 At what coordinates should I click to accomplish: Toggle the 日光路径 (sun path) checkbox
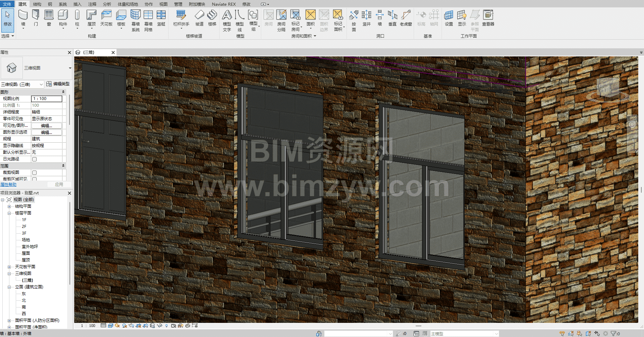(x=34, y=159)
